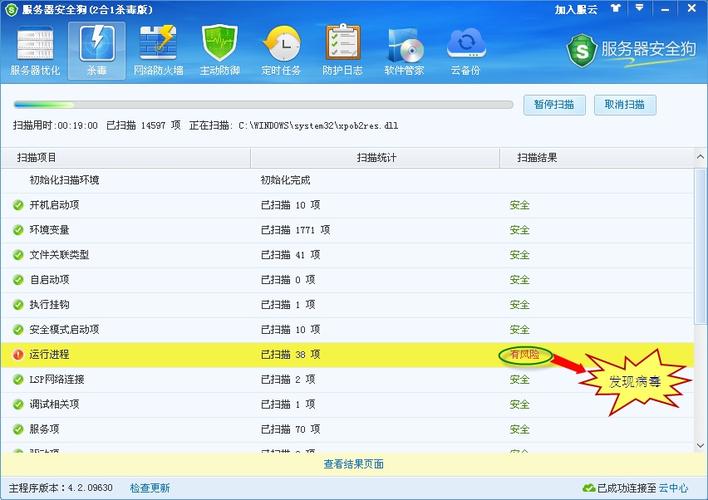The image size is (708, 500).
Task: Click 已扫描 38 项 statistic
Action: 290,355
